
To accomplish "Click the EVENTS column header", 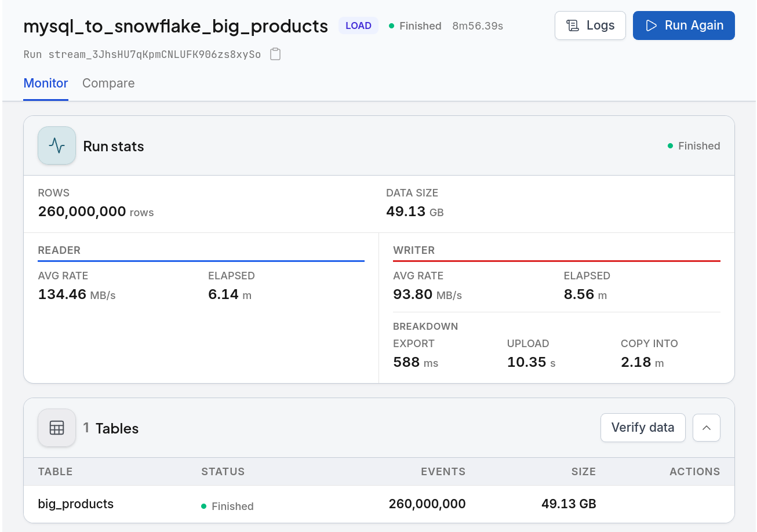I will (443, 471).
